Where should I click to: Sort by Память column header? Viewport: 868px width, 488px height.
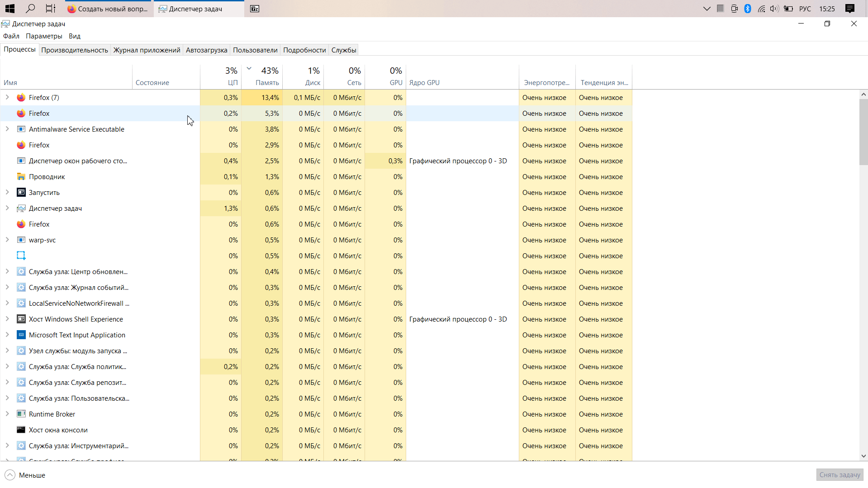262,76
